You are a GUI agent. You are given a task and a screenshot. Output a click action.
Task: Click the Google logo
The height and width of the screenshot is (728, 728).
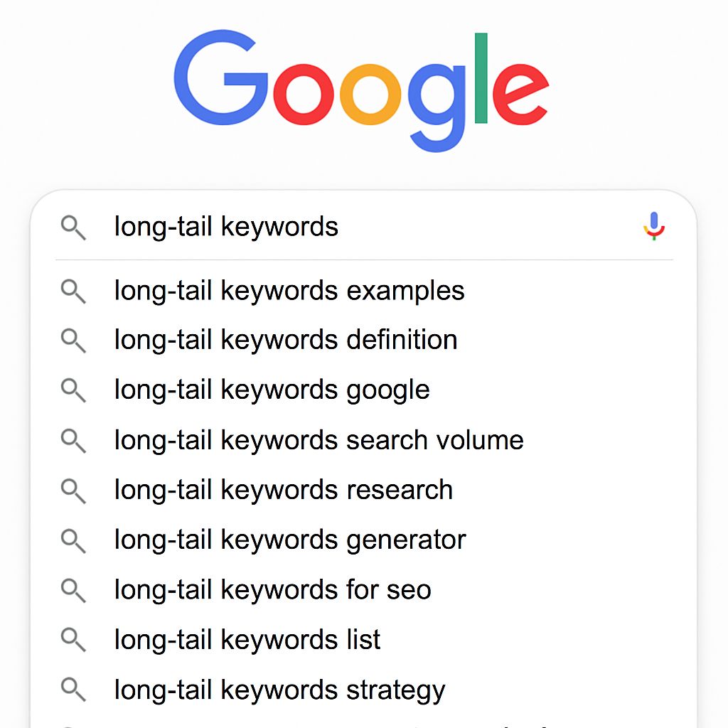(364, 87)
